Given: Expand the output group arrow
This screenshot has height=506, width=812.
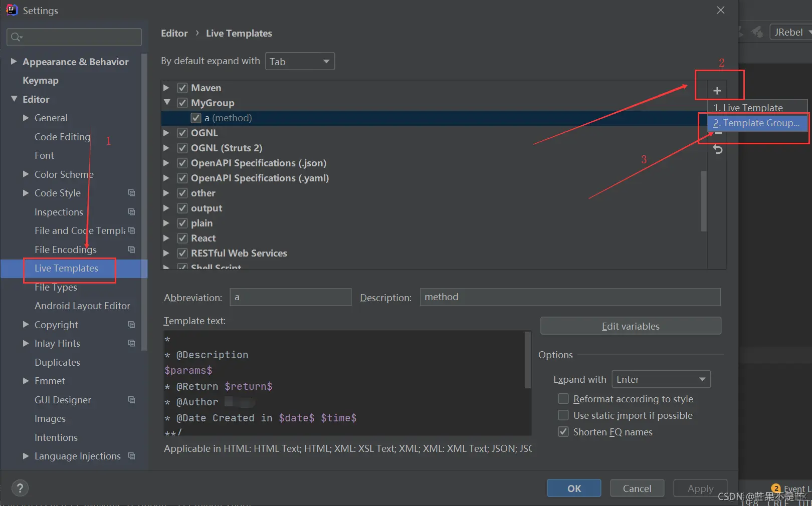Looking at the screenshot, I should coord(166,208).
